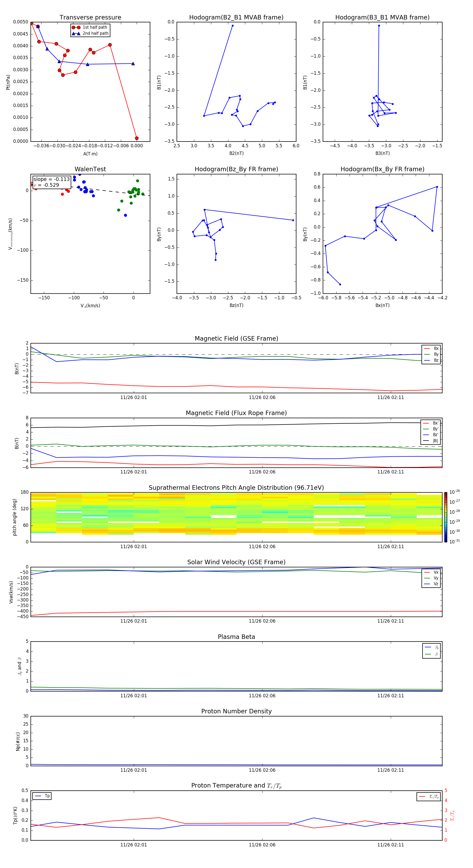Click the Vz legend entry

431,584
